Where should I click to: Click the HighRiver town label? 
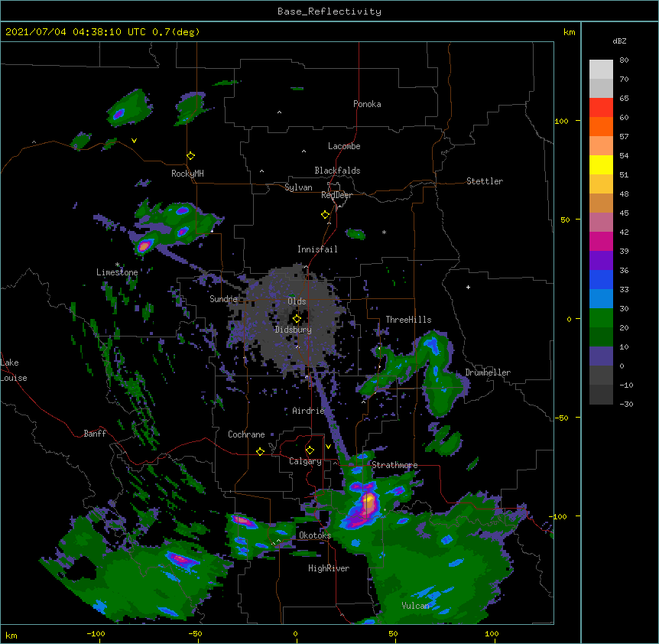tap(329, 568)
